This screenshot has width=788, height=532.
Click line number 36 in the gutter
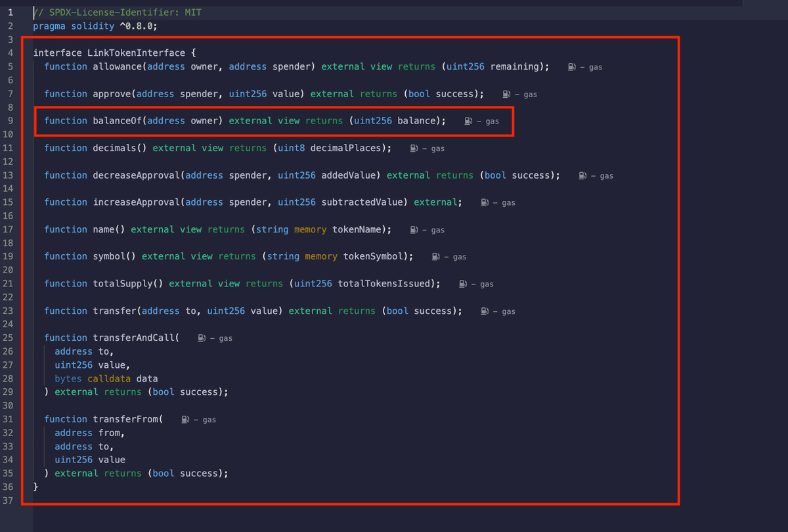pos(8,487)
